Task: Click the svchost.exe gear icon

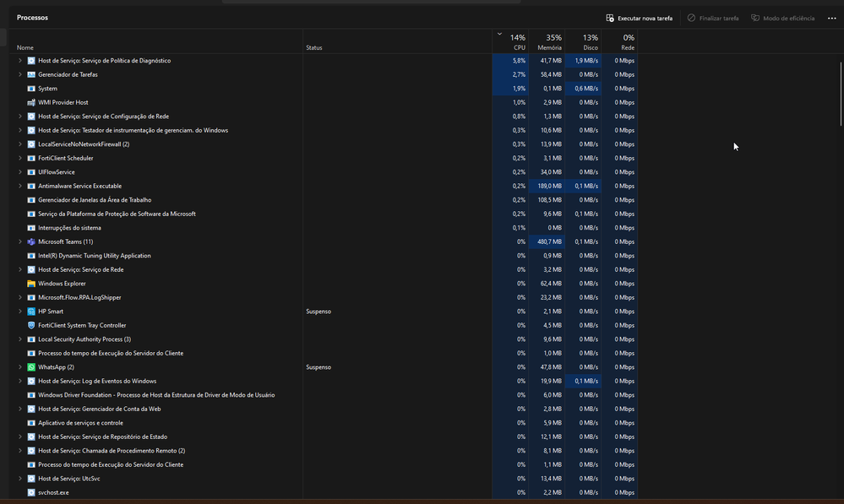Action: coord(31,493)
